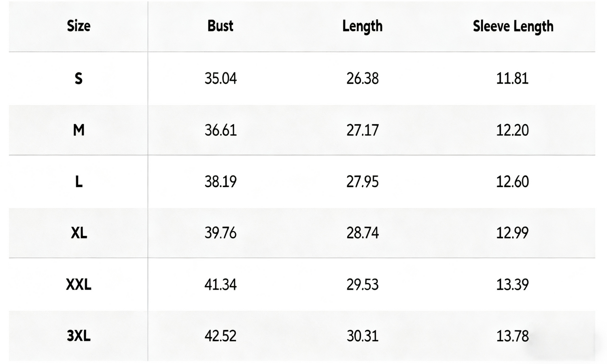Click the Length column header
Image resolution: width=607 pixels, height=364 pixels.
362,26
